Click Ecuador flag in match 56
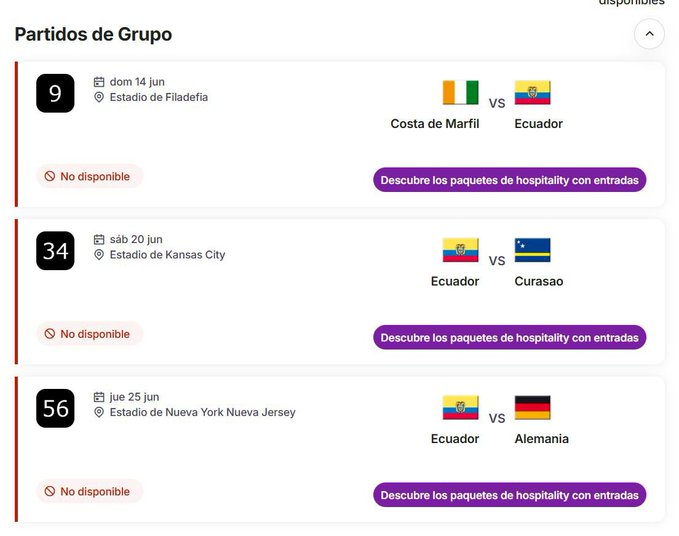This screenshot has height=536, width=679. click(461, 408)
